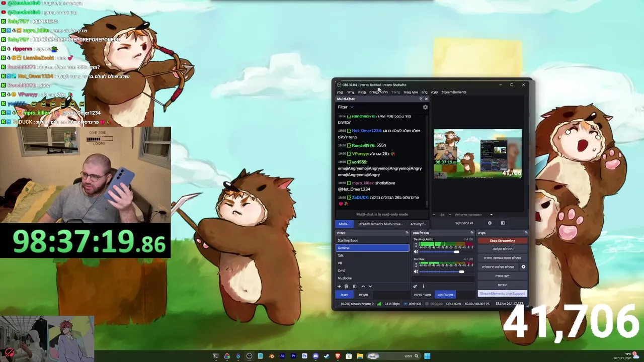The image size is (644, 362).
Task: Open scene filters icon in scenes toolbar
Action: 355,286
